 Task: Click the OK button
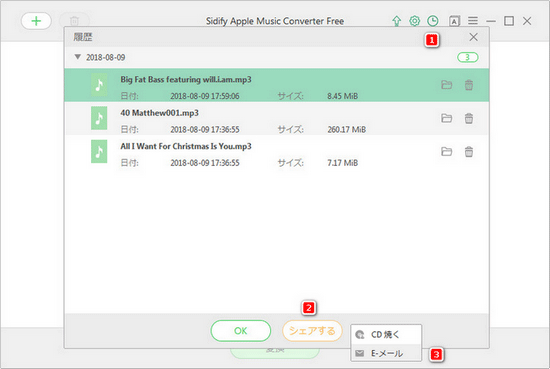click(241, 331)
